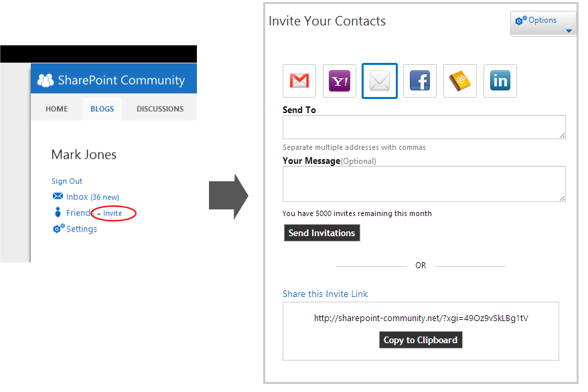Click the Settings gear icon in sidebar
The height and width of the screenshot is (392, 588).
pos(58,228)
